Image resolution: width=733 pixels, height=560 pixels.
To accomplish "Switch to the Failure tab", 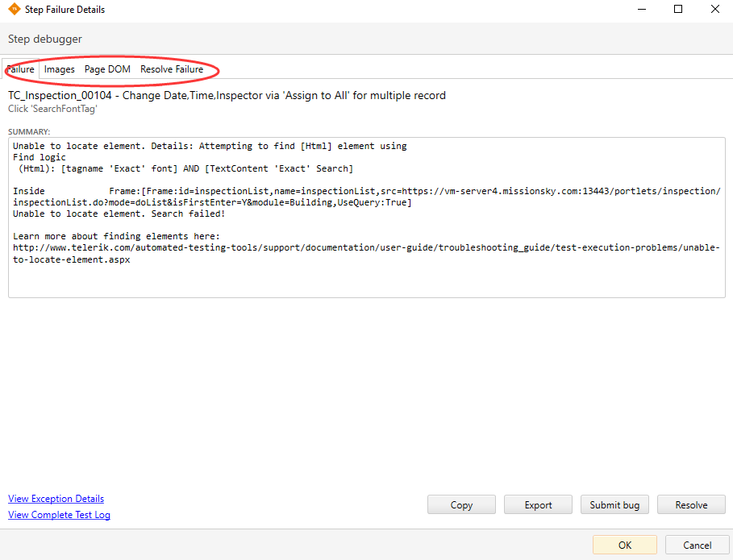I will [x=20, y=69].
